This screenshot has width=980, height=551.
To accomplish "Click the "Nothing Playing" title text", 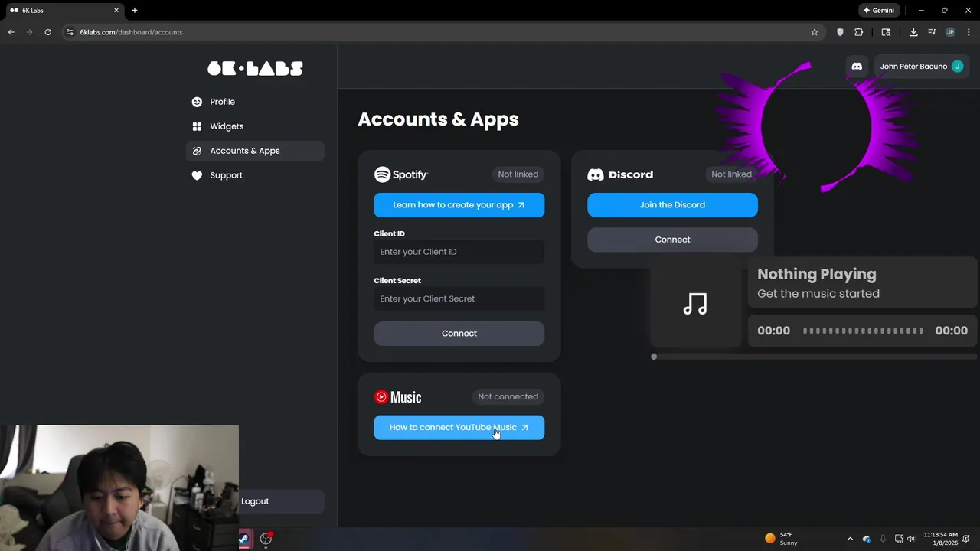I will [816, 274].
